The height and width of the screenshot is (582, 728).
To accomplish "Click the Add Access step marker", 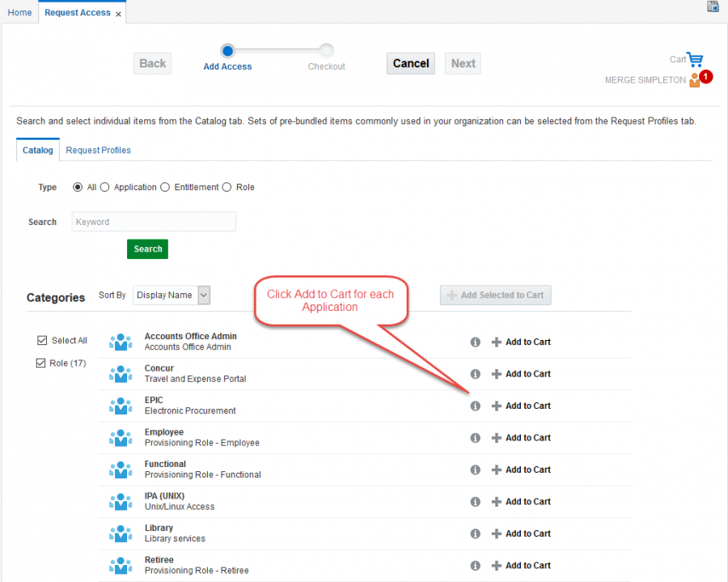I will [227, 51].
